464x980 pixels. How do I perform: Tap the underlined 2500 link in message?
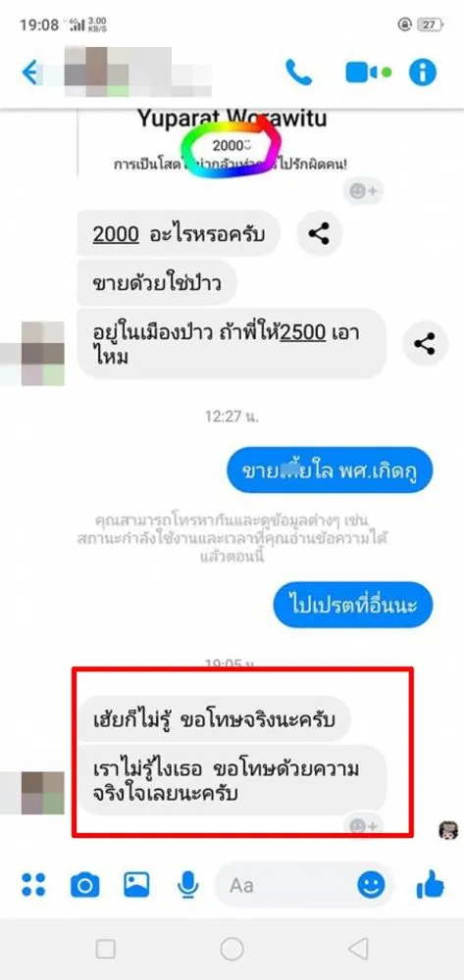(303, 332)
